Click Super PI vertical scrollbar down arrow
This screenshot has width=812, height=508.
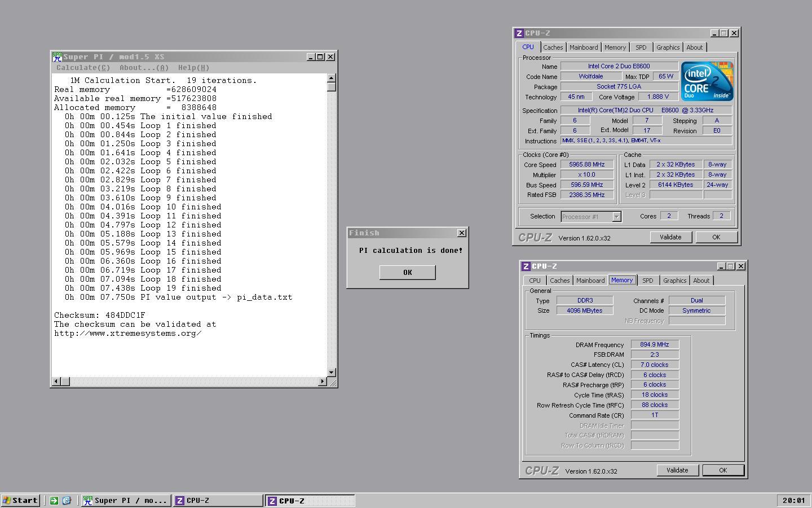coord(332,373)
